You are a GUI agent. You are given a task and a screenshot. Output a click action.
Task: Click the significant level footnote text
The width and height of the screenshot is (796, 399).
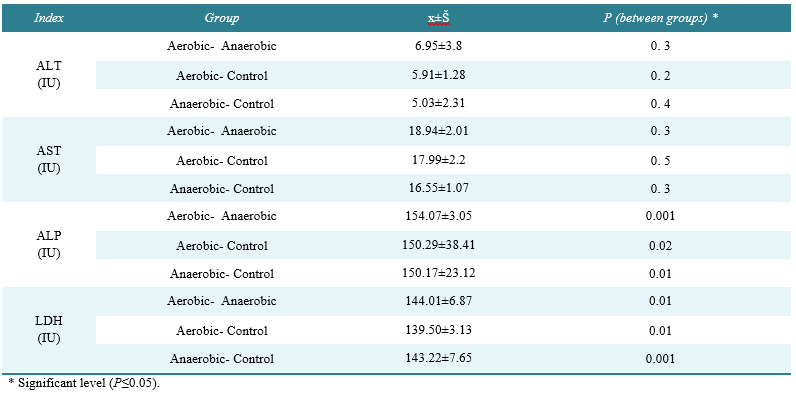click(x=84, y=383)
